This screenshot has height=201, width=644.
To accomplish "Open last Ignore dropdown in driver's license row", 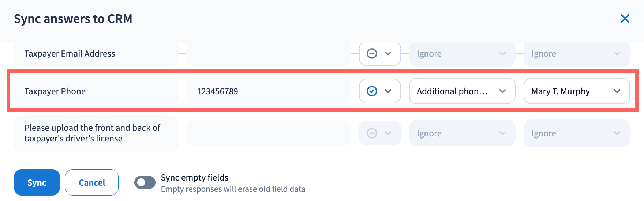I will pyautogui.click(x=576, y=133).
